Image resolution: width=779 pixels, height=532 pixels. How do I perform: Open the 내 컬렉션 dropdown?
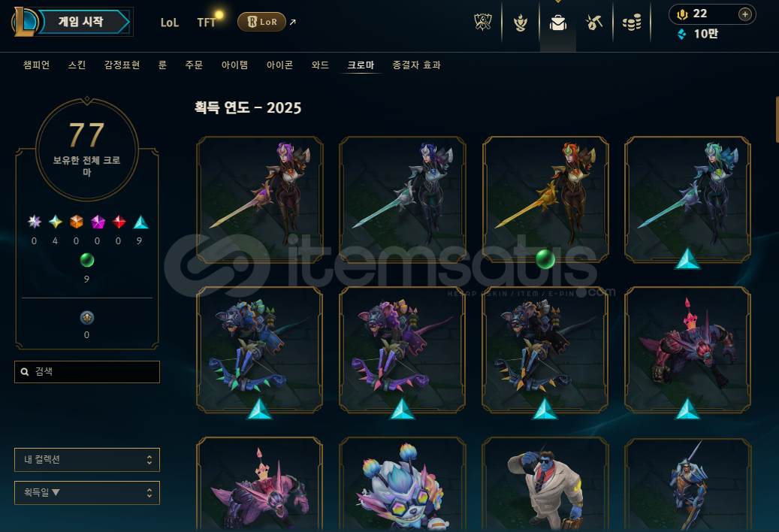(87, 459)
